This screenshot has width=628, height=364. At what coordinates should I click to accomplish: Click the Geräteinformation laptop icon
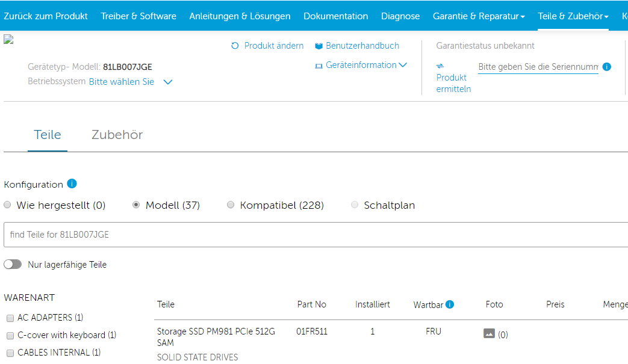[319, 66]
